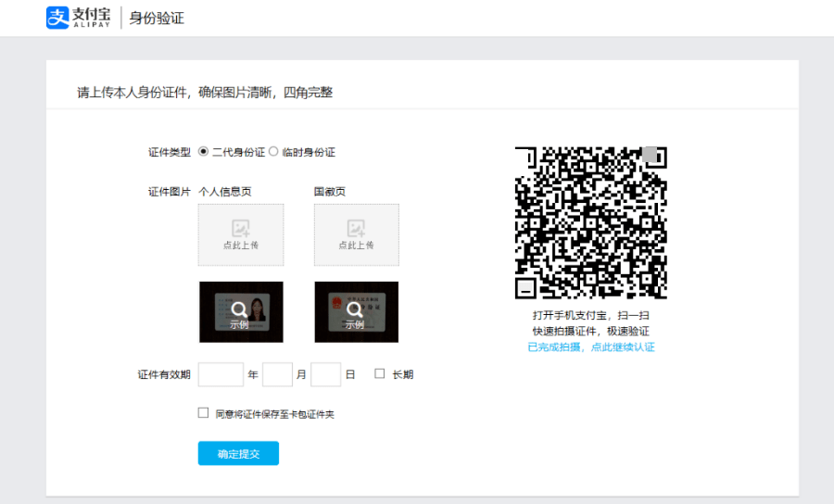Click the Alipay logo in the header
834x504 pixels.
tap(78, 18)
